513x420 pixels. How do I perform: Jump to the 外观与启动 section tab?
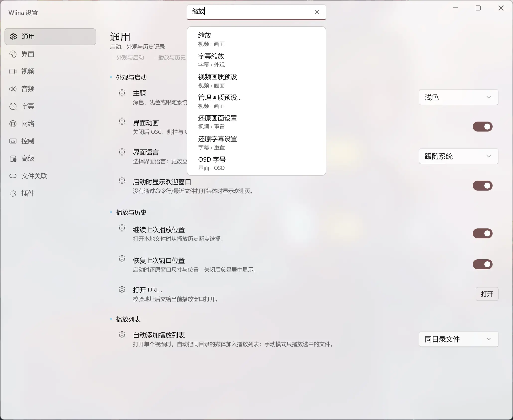[130, 58]
